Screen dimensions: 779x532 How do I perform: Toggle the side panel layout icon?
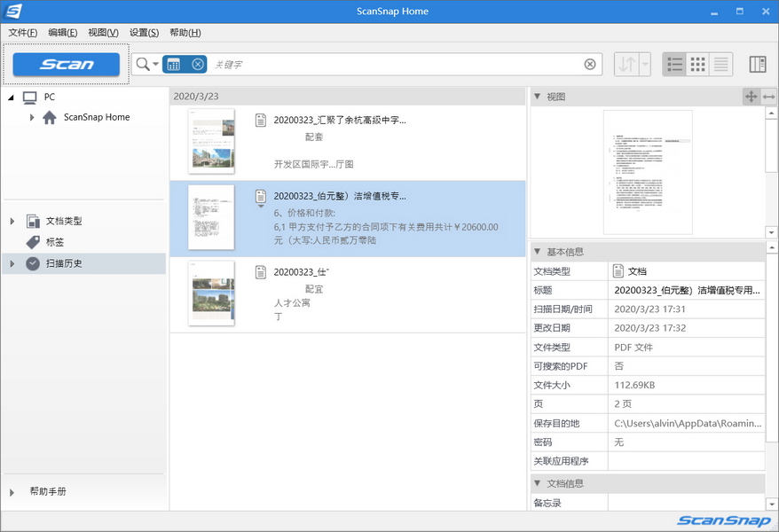(757, 64)
